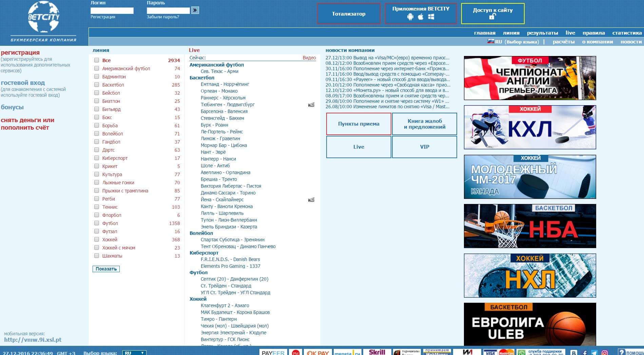Screen dimensions: 644x355
Task: Click the WebMoney payment logo
Action: [x=436, y=352]
